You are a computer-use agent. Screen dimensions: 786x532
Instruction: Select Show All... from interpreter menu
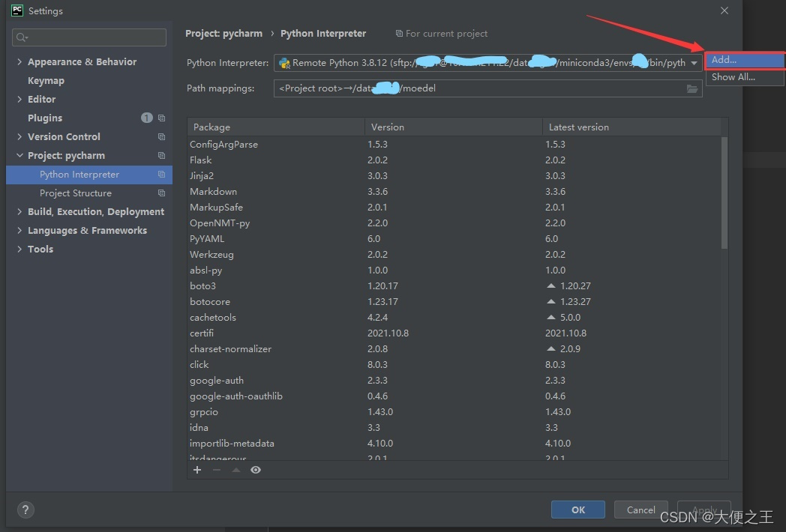745,77
